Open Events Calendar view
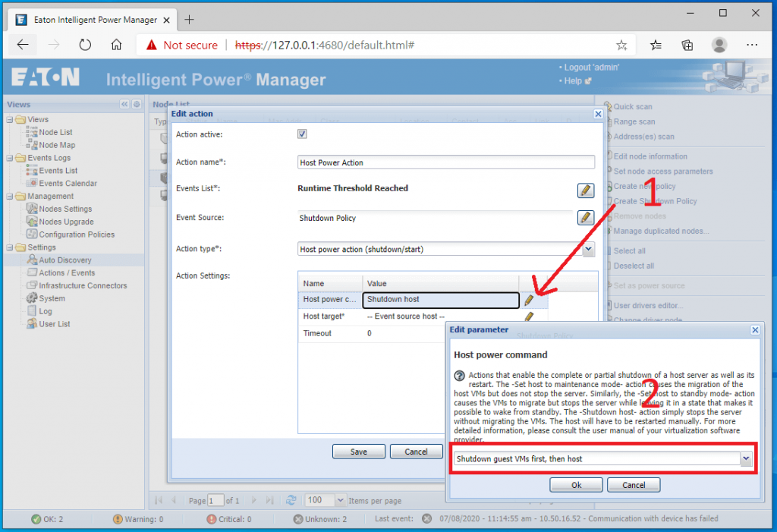This screenshot has height=532, width=777. (68, 184)
